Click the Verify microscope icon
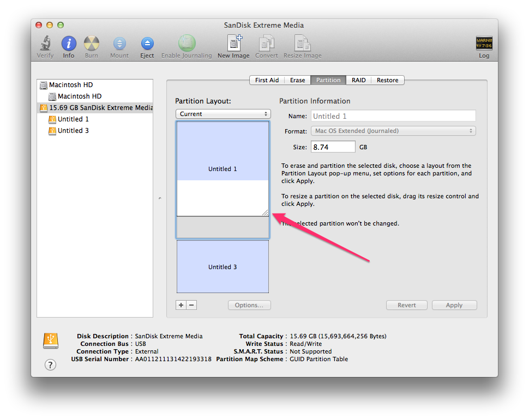This screenshot has width=529, height=420. pos(46,44)
